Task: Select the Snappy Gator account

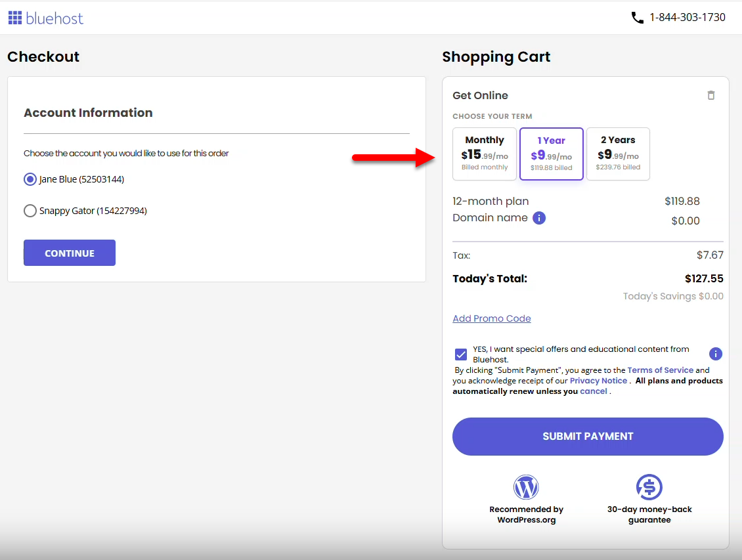Action: (30, 211)
